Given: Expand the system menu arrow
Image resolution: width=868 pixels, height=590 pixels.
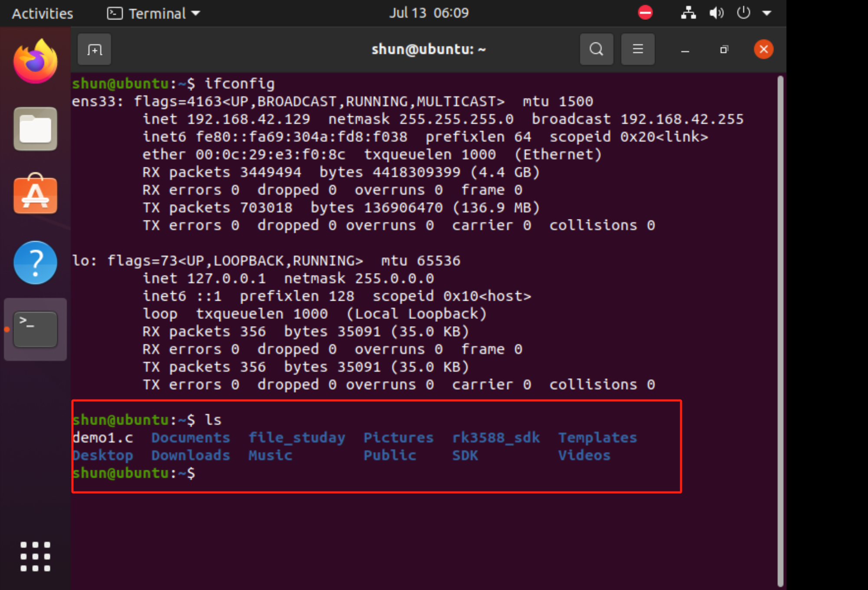Looking at the screenshot, I should (767, 13).
